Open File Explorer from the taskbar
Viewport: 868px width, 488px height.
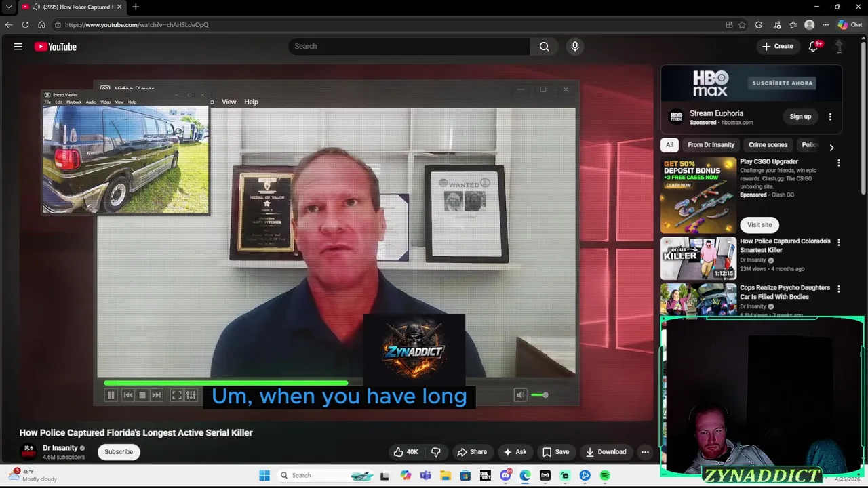(x=446, y=476)
